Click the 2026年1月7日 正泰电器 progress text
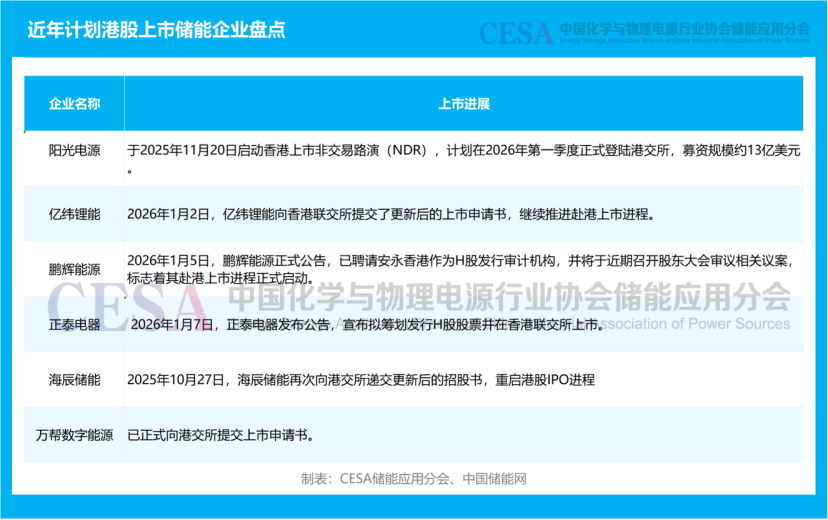Image resolution: width=828 pixels, height=520 pixels. pos(367,325)
